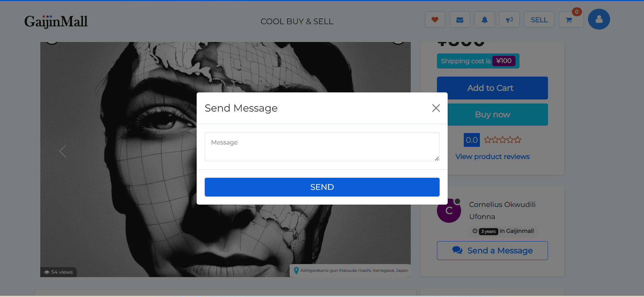Click inside the Message text field
Screen dimensions: 644x297
[x=322, y=146]
